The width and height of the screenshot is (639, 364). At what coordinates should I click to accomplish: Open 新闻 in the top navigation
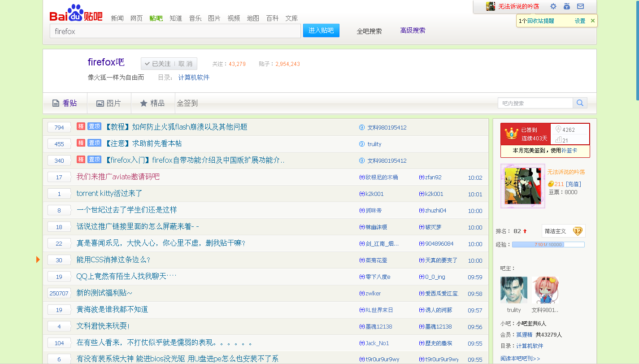pyautogui.click(x=117, y=18)
